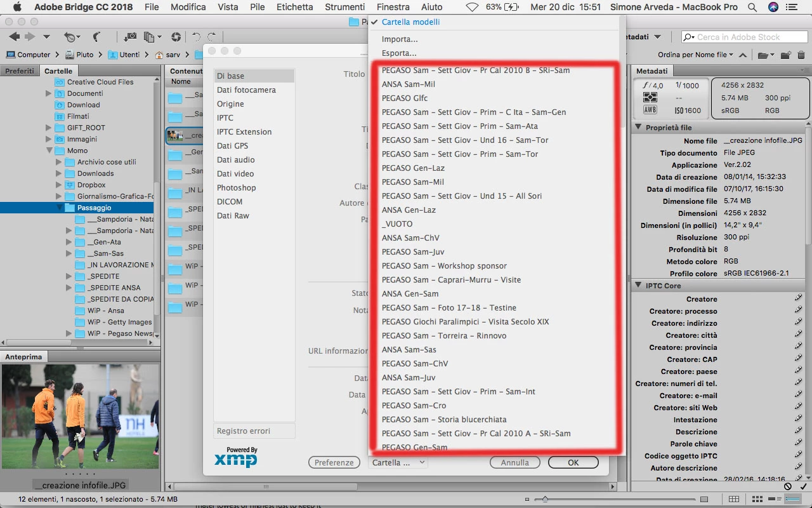Select the Dati fotocamera category
Viewport: 812px width, 508px height.
254,90
